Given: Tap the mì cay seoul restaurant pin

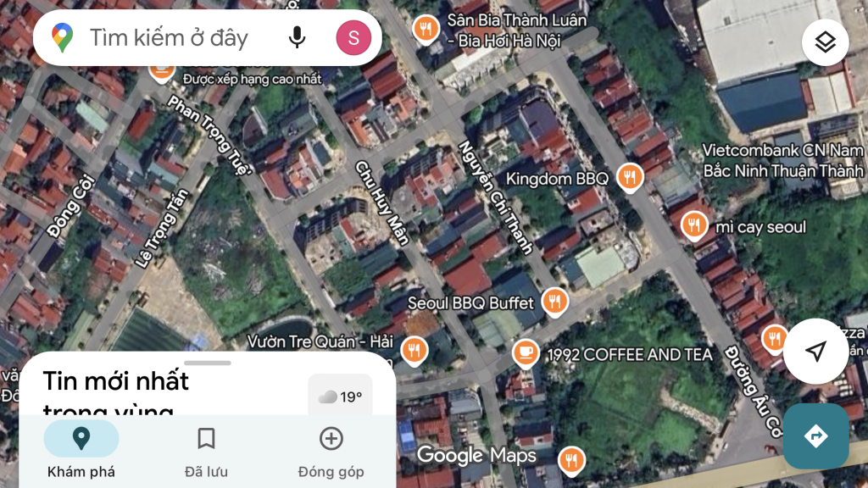Looking at the screenshot, I should pos(694,225).
